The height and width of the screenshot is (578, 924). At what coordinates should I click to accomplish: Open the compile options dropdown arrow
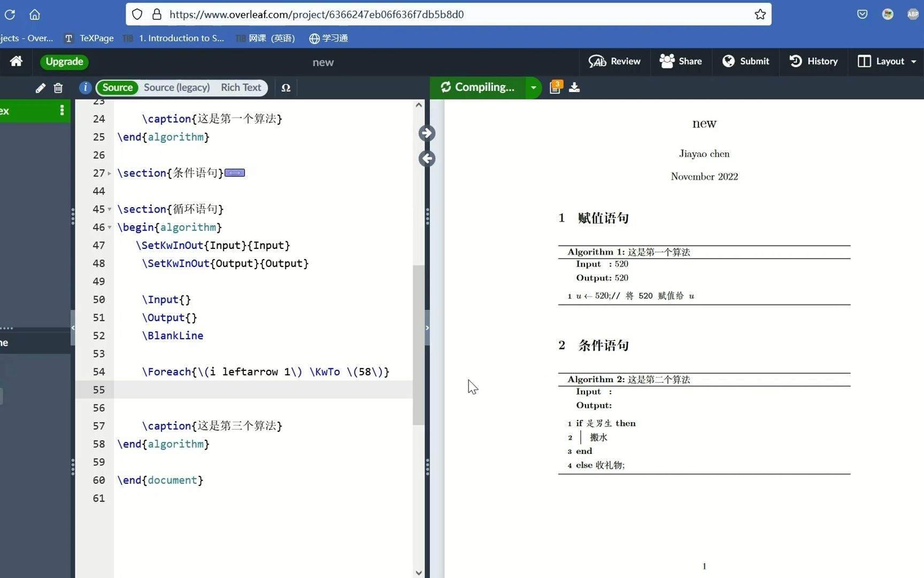pos(533,87)
